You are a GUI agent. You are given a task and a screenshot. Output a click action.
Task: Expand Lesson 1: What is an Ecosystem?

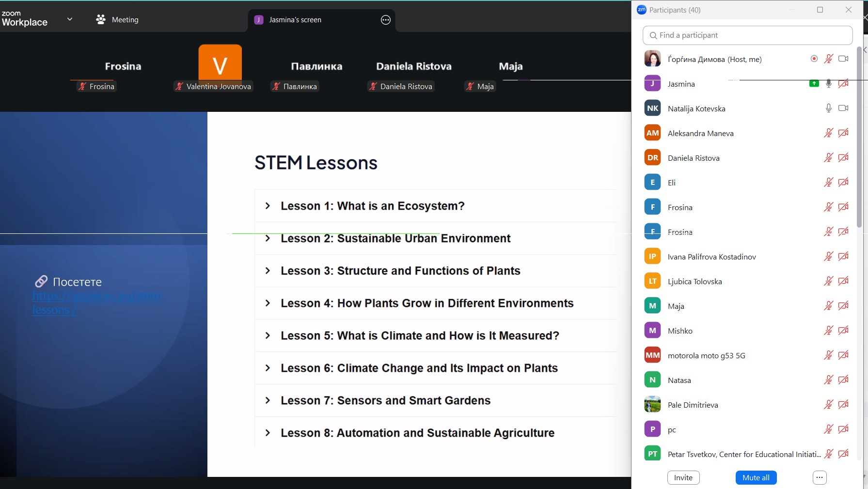coord(268,206)
